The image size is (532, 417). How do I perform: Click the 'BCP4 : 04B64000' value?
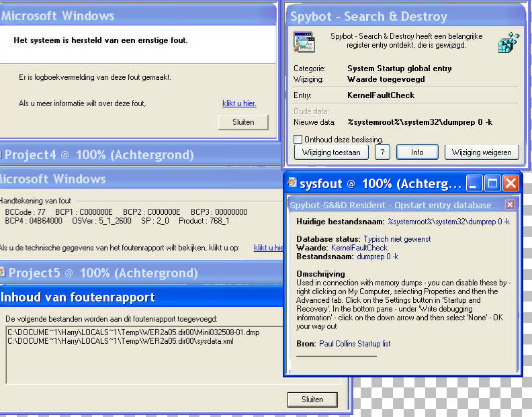34,221
